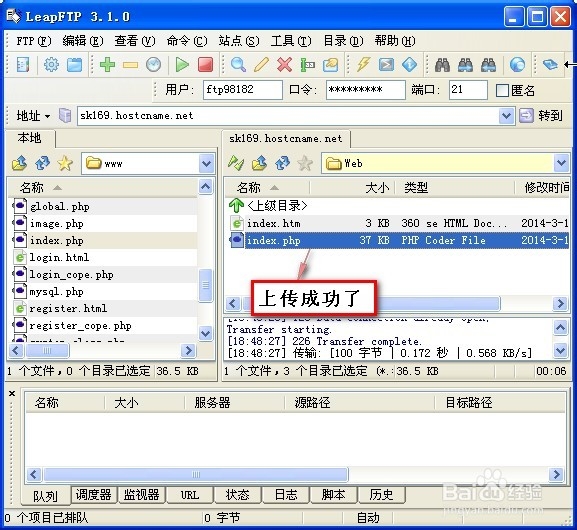Image resolution: width=577 pixels, height=530 pixels.
Task: Click the local pane up-folder icon
Action: (20, 163)
